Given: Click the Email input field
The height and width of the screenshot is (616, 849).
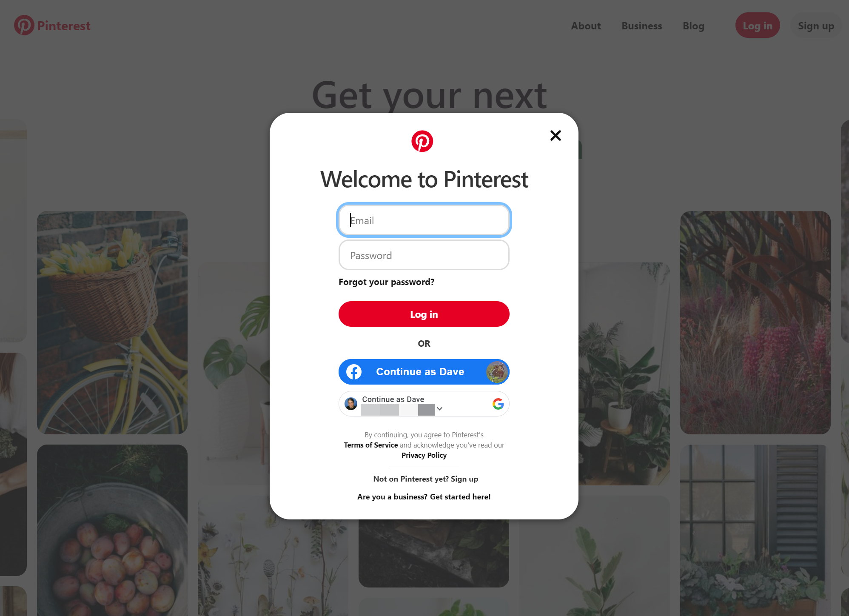Looking at the screenshot, I should point(424,220).
